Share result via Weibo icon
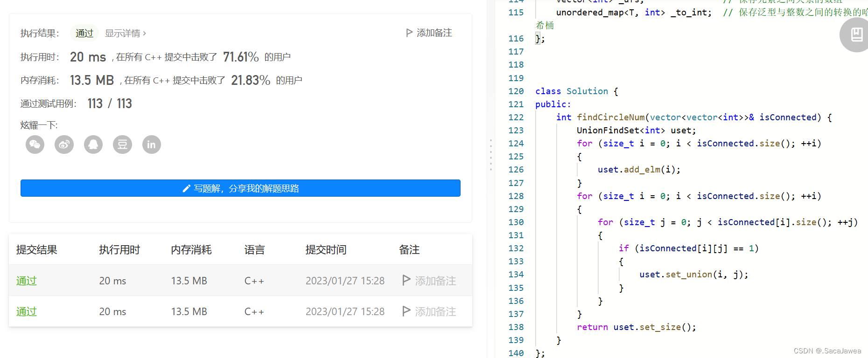This screenshot has height=358, width=868. point(64,145)
